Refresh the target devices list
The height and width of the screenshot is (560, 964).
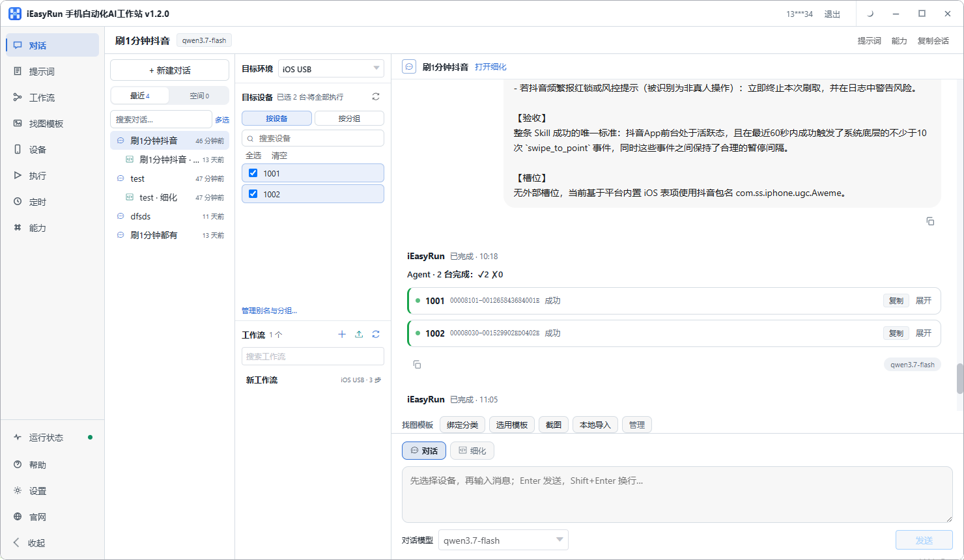[376, 96]
